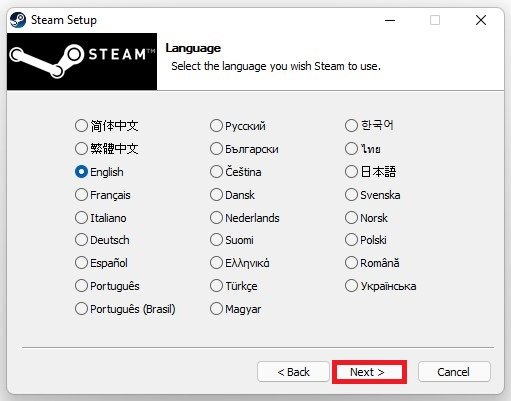Choose the English radio button
The image size is (511, 401).
81,172
